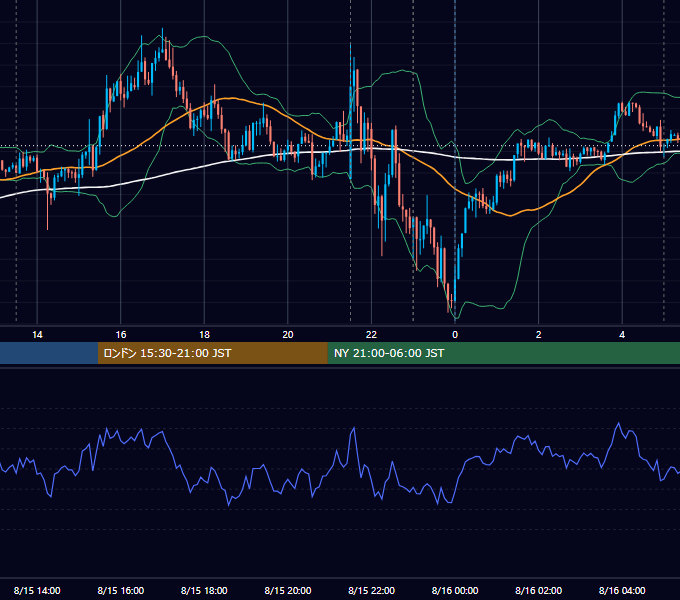Click the blue session bar before ロンドン
Screen dimensions: 680x600
49,353
